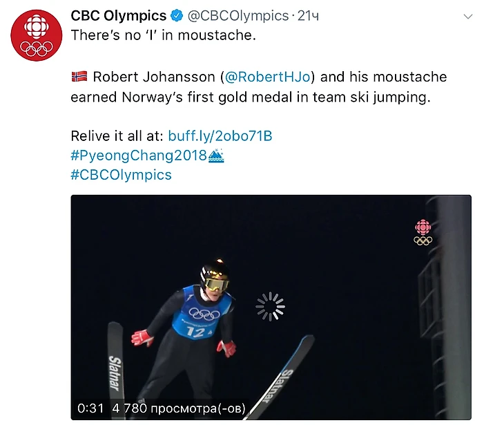Click the 0:31 video duration label
This screenshot has height=425, width=504.
[90, 408]
